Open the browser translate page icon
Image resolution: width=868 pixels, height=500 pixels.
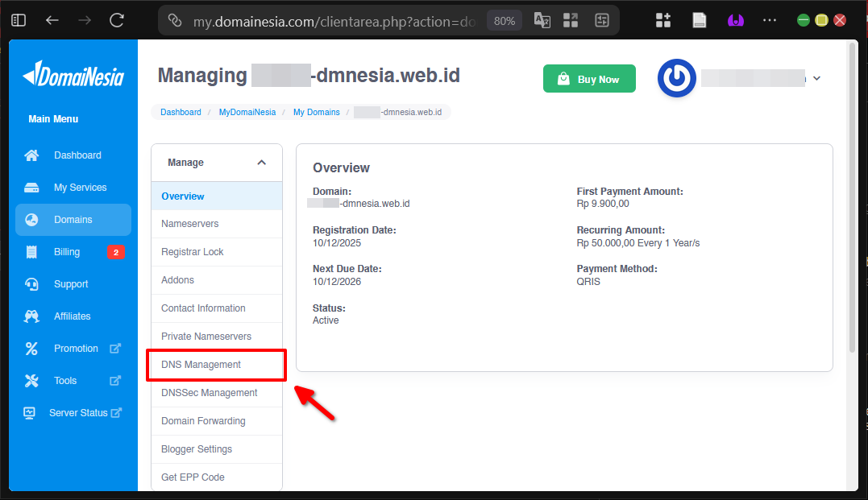542,19
